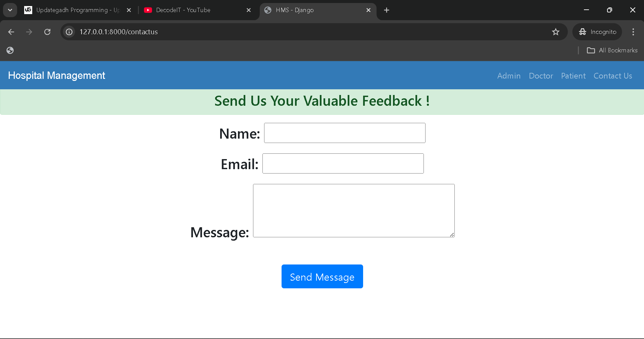Open the Chrome three-dot menu
Screen dimensions: 644x339
(x=633, y=32)
